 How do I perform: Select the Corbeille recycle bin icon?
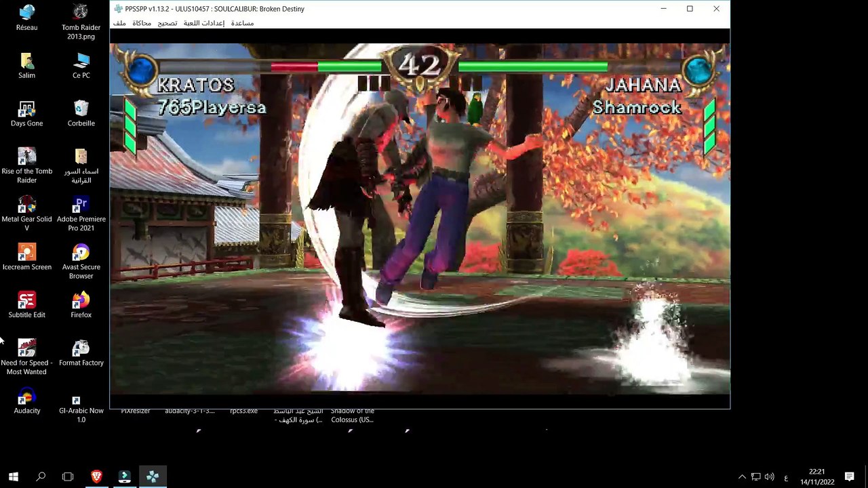81,114
